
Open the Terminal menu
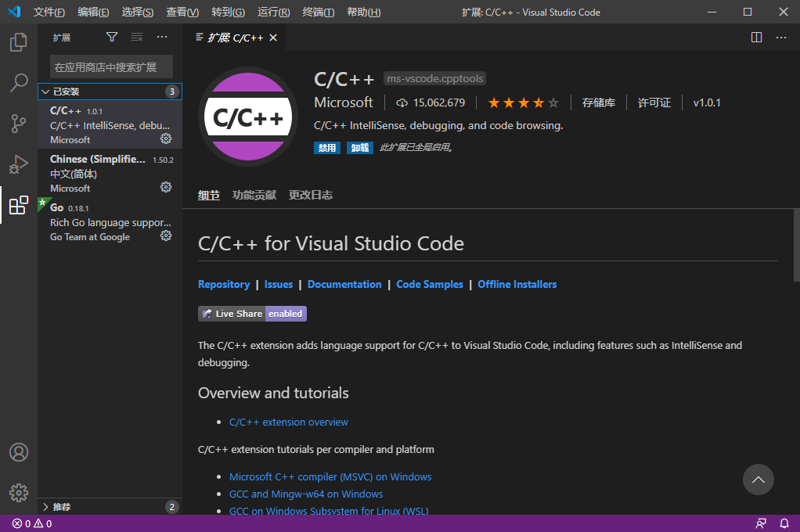[x=318, y=12]
